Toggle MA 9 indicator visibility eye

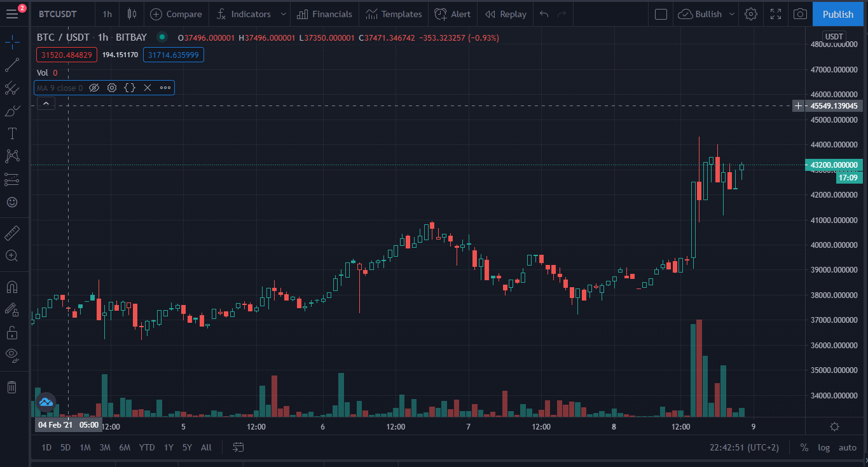[94, 88]
